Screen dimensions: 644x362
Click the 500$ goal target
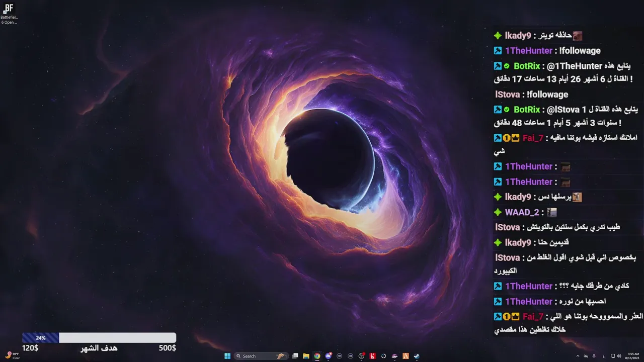[168, 348]
